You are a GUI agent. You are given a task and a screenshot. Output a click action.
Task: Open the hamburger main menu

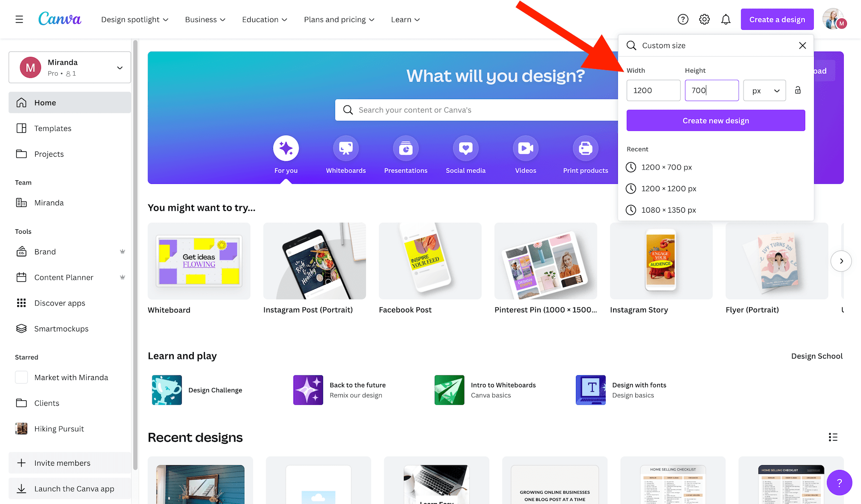coord(19,19)
